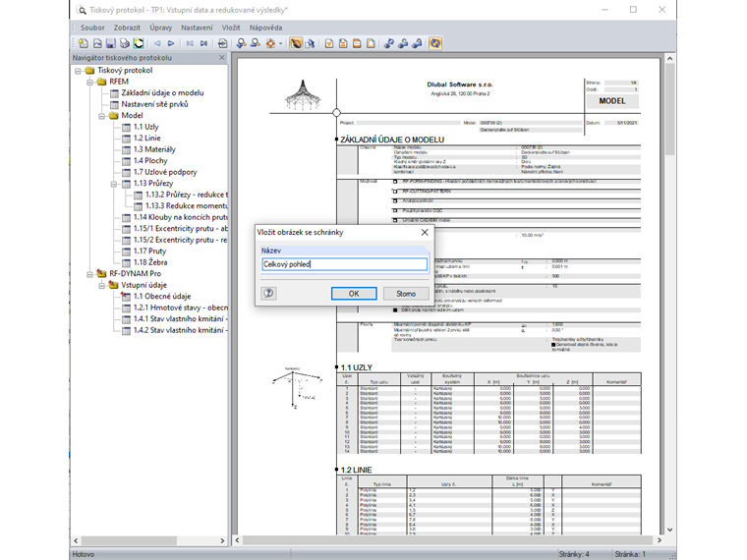Close the Navigátor tiskového protokolu panel
The height and width of the screenshot is (560, 747).
click(221, 58)
